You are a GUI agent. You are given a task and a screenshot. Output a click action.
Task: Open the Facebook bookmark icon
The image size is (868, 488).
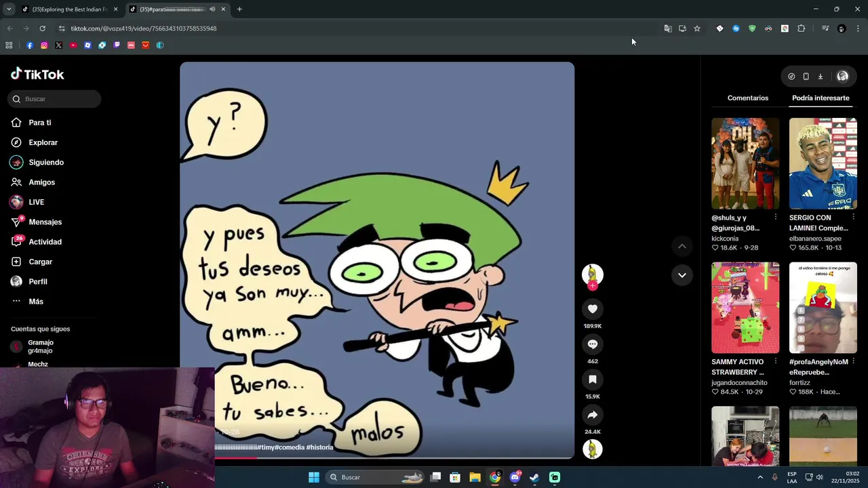(29, 45)
